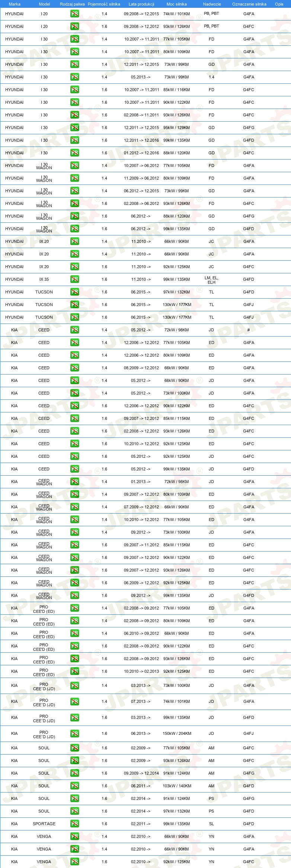Click fuel icon in CEED WAGON 07.2009 row

click(x=75, y=507)
